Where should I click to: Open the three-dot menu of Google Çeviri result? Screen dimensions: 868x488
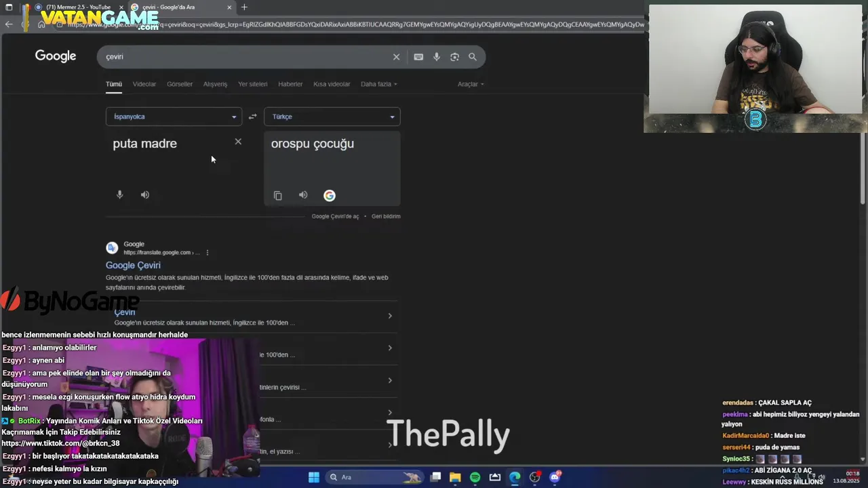[x=208, y=253]
